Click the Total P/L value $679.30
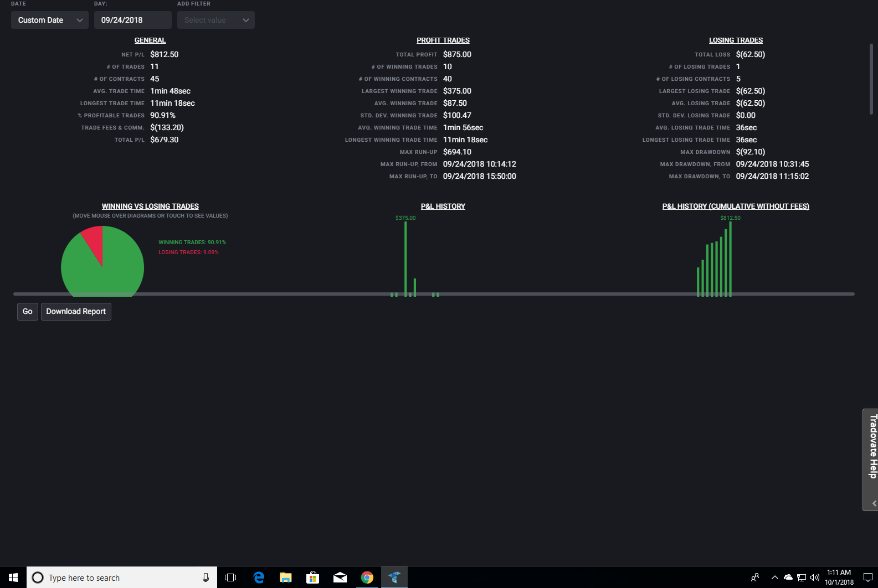Screen dimensions: 878x588 point(165,140)
